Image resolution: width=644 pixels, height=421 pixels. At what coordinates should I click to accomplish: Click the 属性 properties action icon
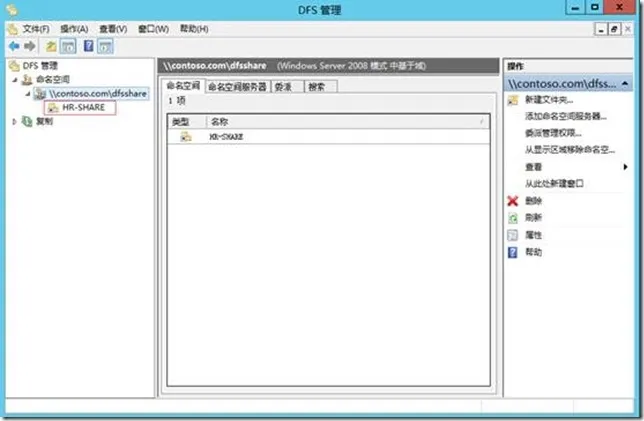click(513, 235)
